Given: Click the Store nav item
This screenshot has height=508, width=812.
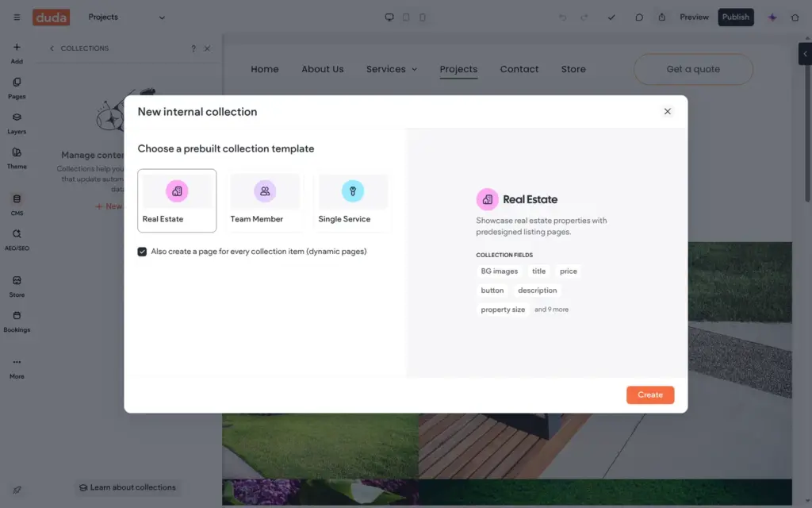Looking at the screenshot, I should pos(573,69).
